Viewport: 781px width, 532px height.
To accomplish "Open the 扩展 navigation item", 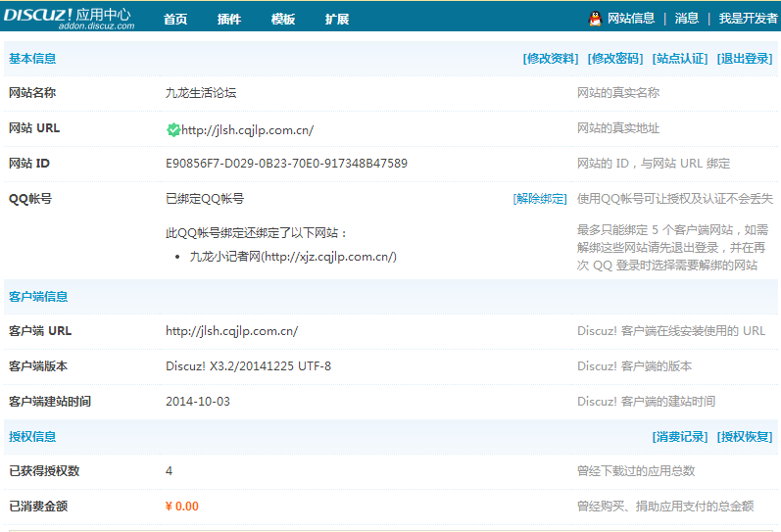I will (337, 20).
